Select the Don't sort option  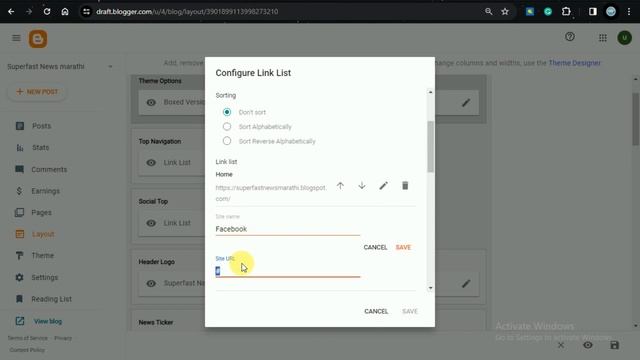[x=227, y=112]
